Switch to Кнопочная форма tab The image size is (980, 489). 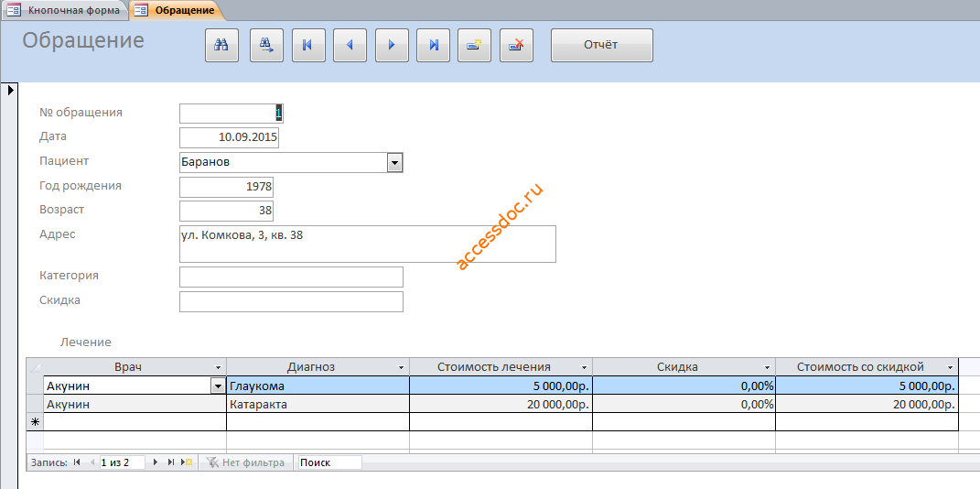point(65,10)
